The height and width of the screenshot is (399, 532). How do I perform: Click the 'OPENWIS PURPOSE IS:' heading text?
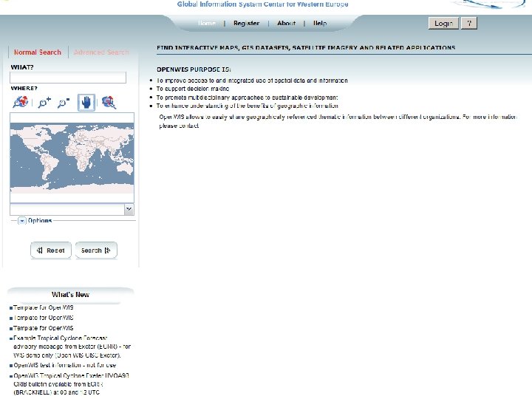pos(194,69)
